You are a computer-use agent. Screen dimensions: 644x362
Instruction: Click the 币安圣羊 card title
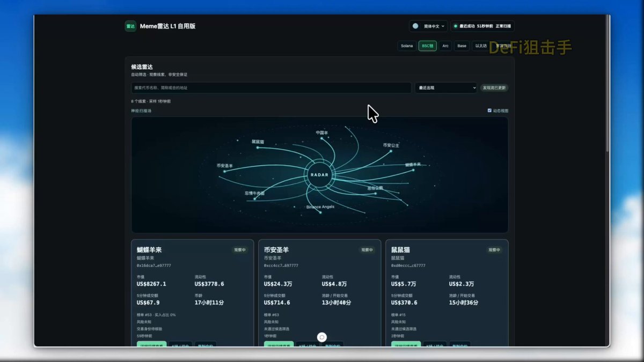(x=276, y=250)
